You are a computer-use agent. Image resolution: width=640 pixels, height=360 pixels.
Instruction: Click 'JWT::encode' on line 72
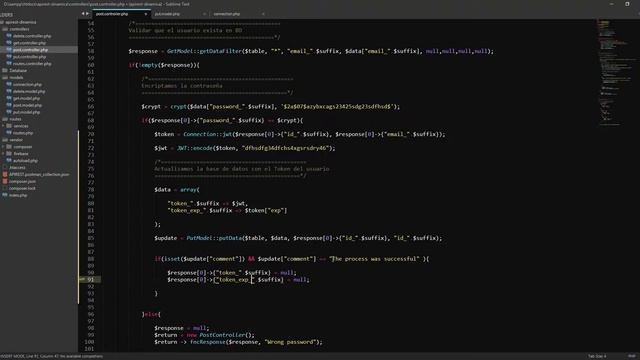(195, 148)
